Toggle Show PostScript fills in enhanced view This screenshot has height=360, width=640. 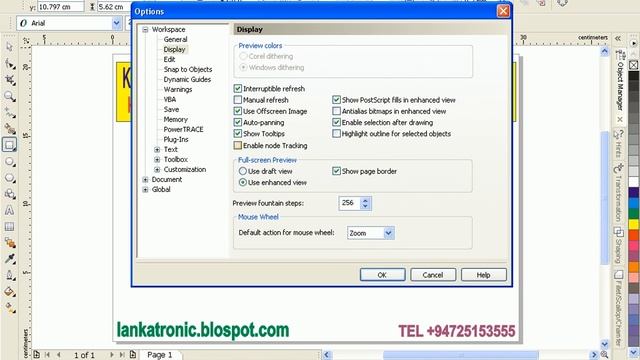(336, 100)
